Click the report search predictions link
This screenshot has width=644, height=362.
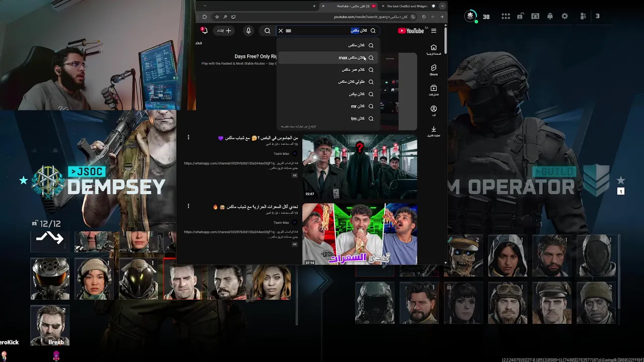tap(298, 127)
